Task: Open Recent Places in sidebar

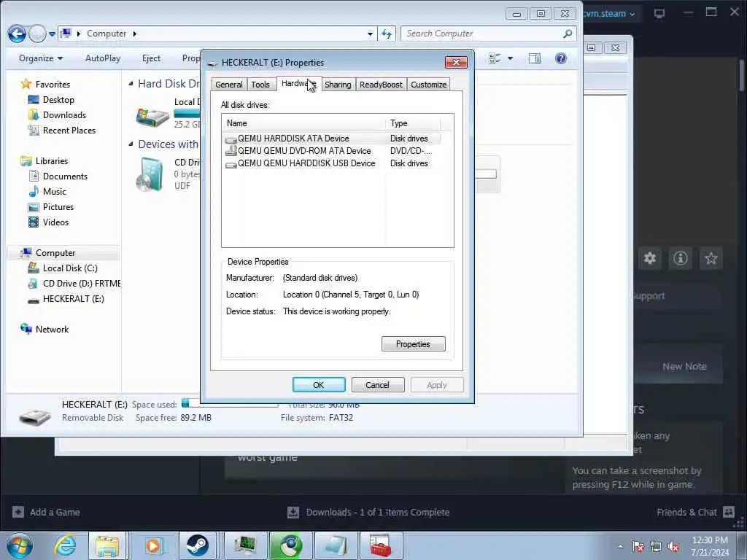Action: (69, 130)
